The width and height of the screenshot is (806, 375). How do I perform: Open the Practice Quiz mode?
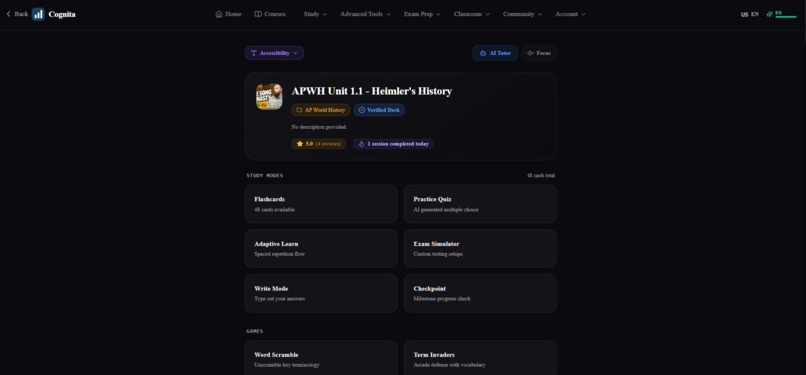pos(480,204)
